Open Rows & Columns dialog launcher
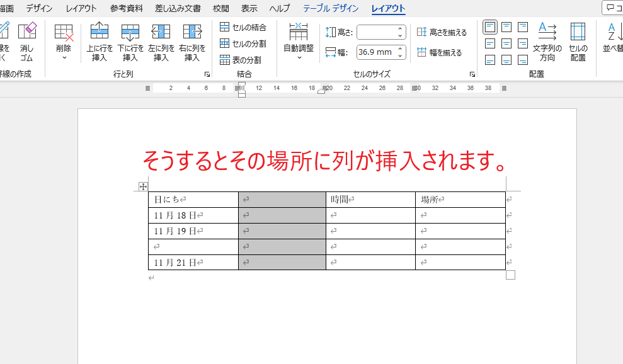 coord(207,74)
